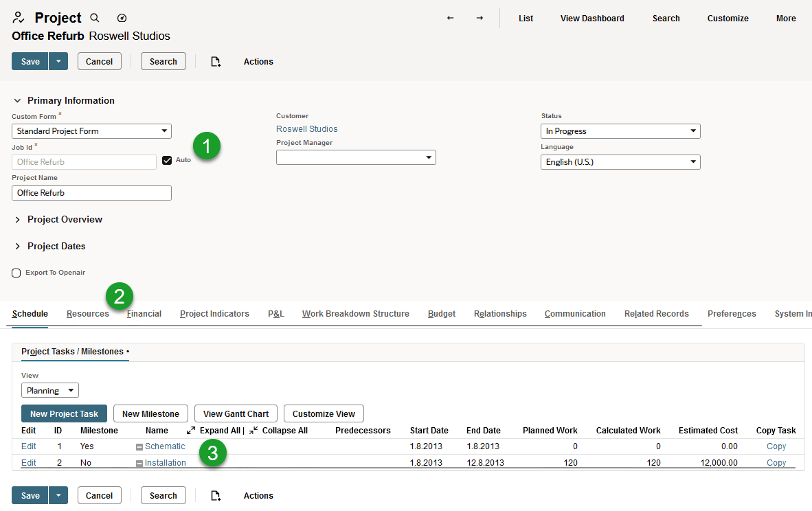Switch to the Schedule tab

[x=30, y=314]
